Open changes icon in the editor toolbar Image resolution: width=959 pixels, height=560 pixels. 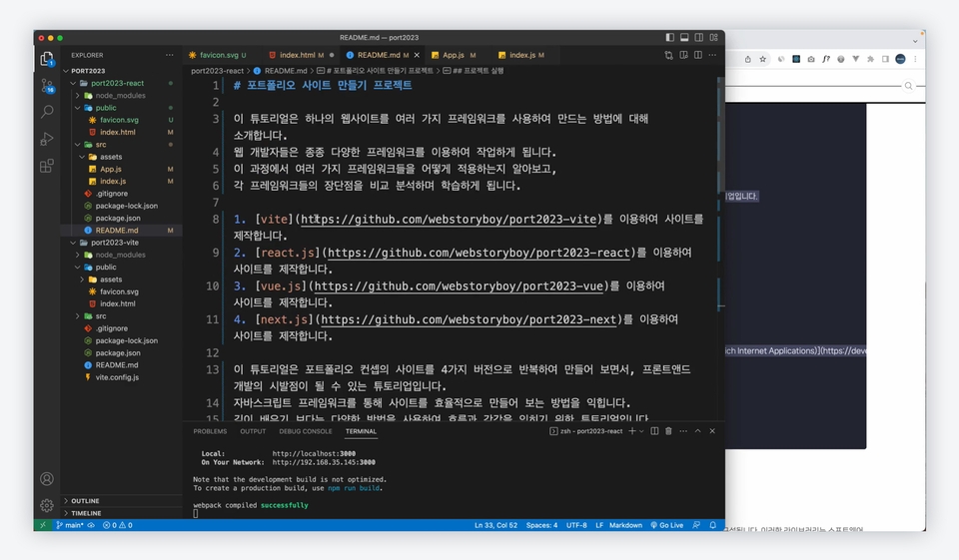[x=668, y=55]
